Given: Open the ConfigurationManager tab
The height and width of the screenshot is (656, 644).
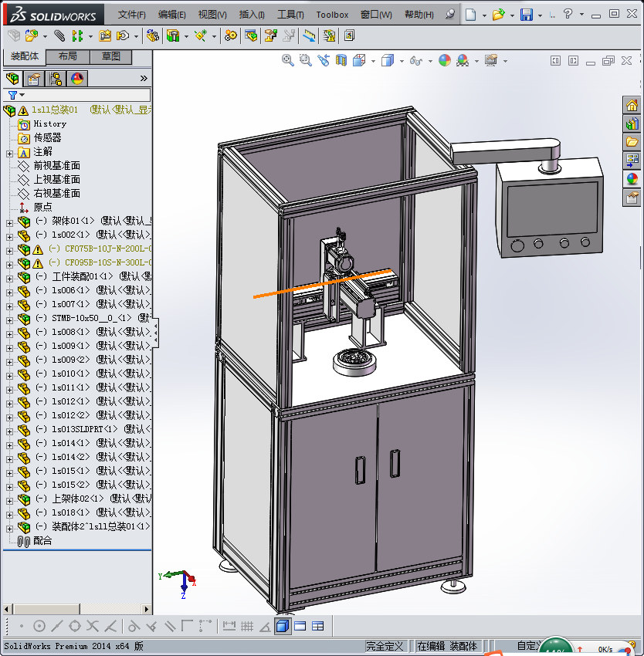Looking at the screenshot, I should 56,78.
